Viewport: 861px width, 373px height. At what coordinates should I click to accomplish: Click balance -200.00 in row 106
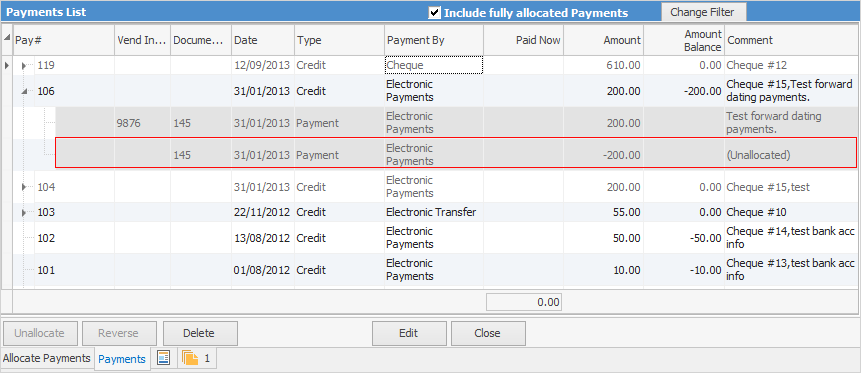tap(702, 91)
